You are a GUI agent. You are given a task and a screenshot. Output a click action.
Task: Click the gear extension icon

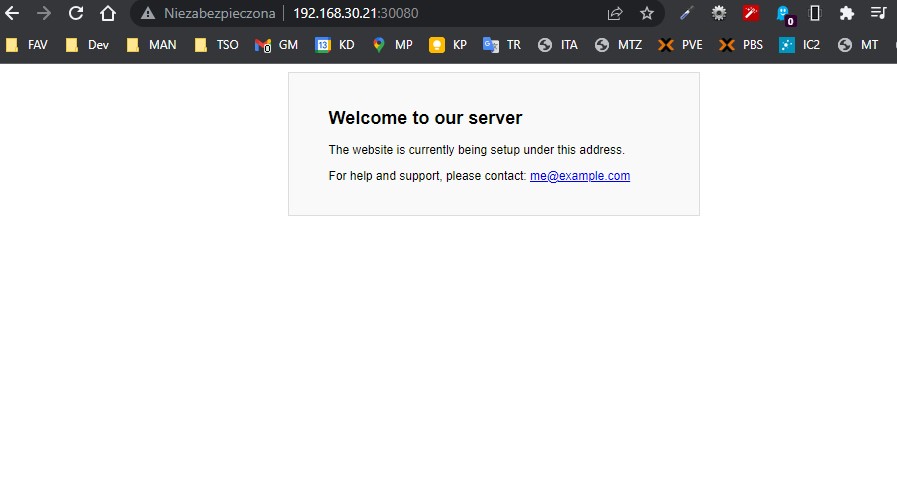coord(719,13)
